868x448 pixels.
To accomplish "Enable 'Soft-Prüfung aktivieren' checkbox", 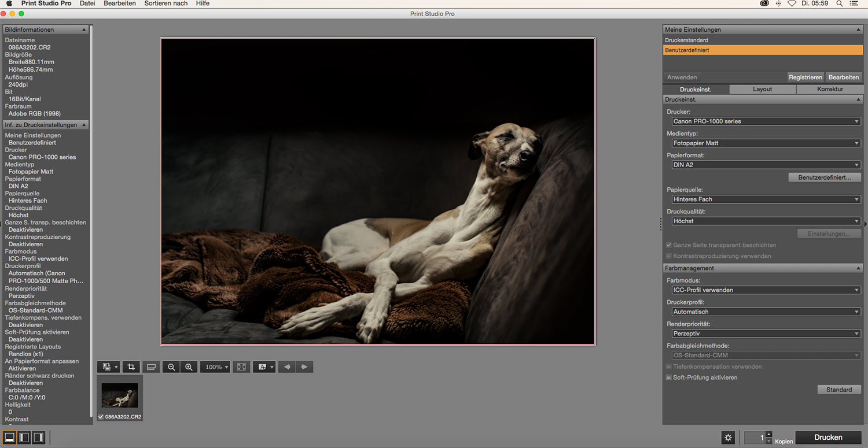I will point(669,377).
